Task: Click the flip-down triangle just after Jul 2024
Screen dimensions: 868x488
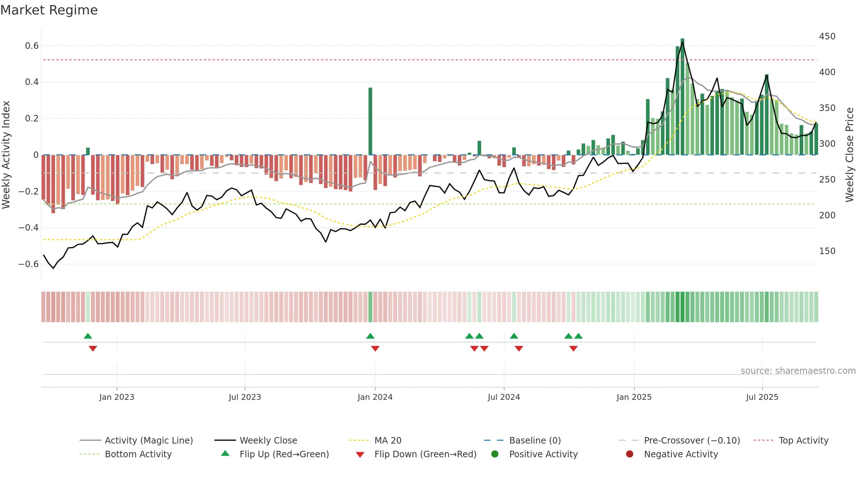Action: coord(519,348)
